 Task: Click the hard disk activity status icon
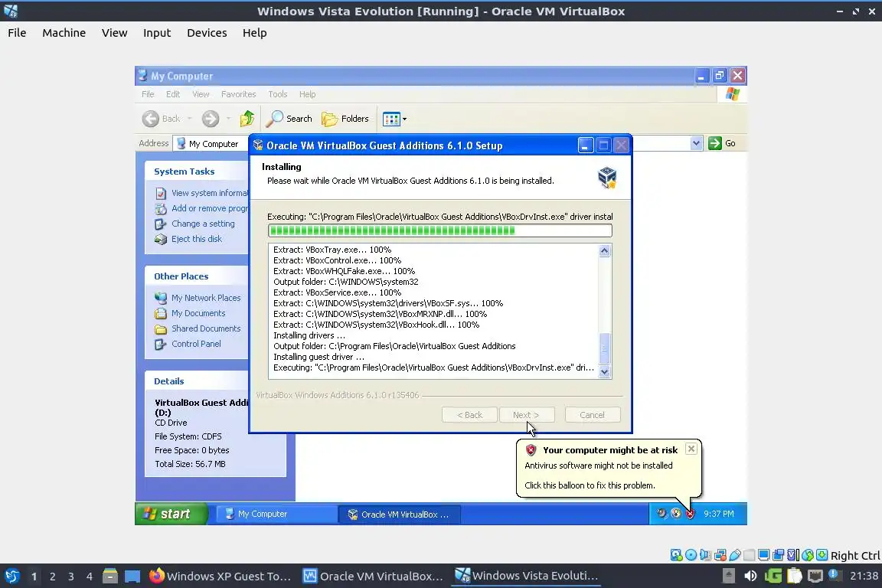click(x=676, y=555)
